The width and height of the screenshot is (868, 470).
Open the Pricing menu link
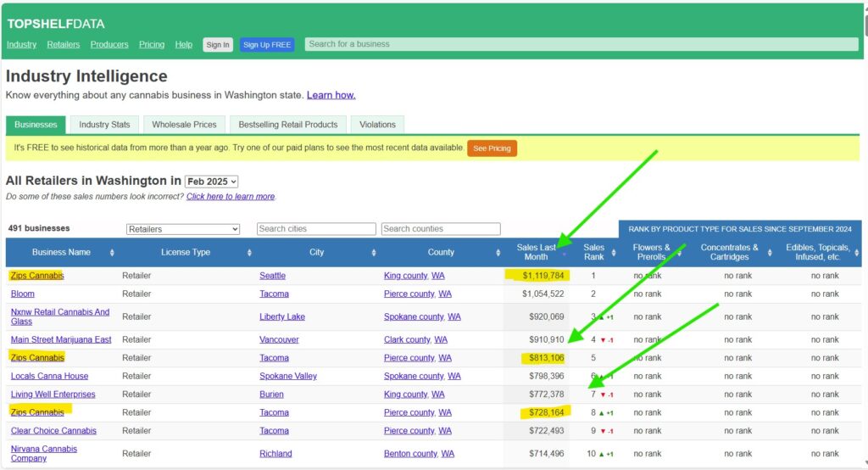coord(152,44)
